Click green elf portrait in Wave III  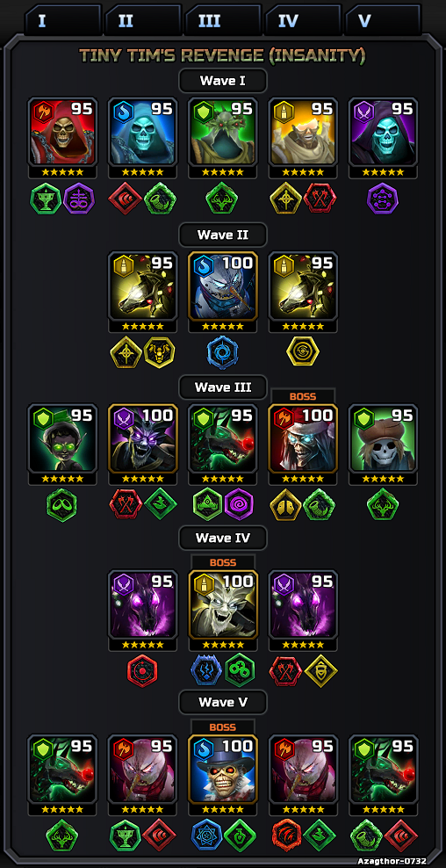coord(62,438)
